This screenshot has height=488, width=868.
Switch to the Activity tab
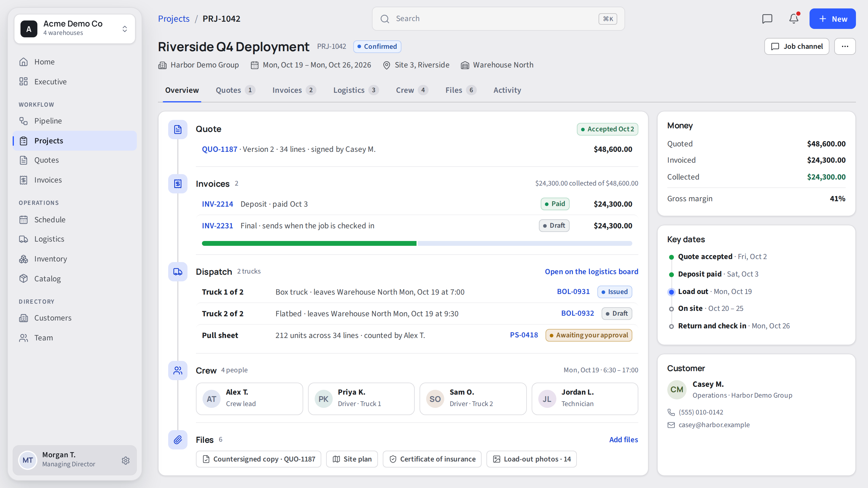pyautogui.click(x=507, y=90)
